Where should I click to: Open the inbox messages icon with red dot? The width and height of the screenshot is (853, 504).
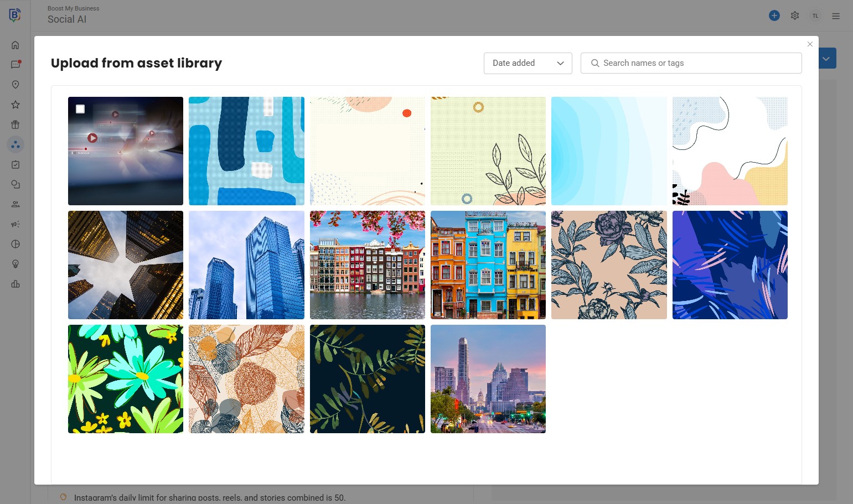pyautogui.click(x=15, y=65)
